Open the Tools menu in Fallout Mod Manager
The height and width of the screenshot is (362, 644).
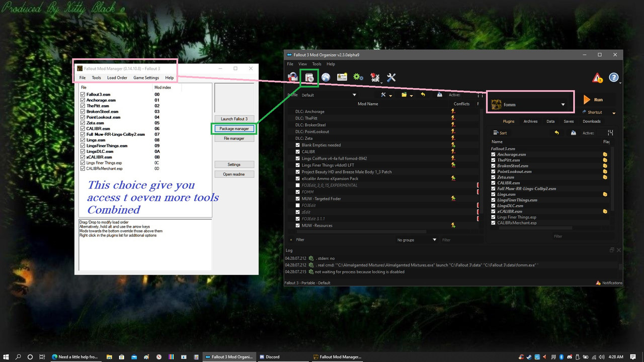click(96, 78)
